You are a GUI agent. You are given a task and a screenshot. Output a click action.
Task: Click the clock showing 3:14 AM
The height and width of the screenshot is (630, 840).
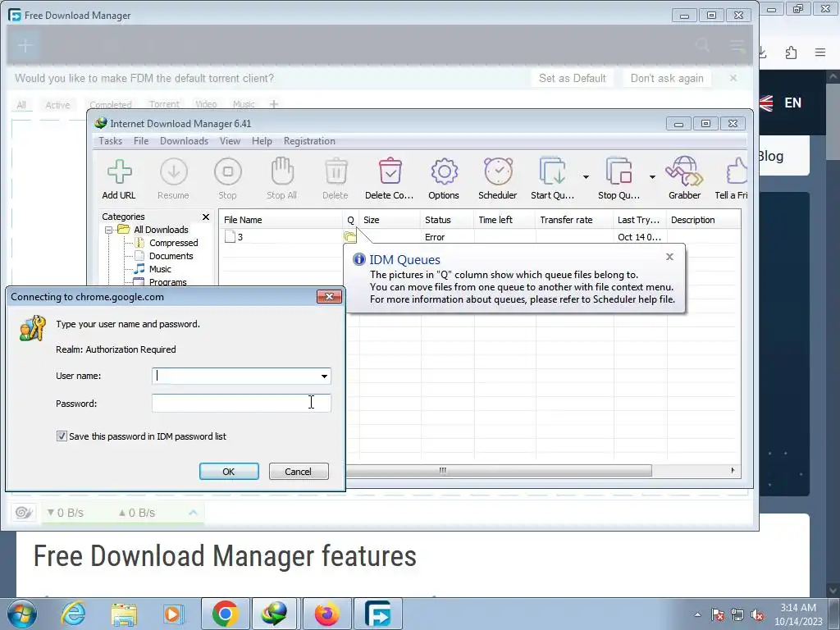pos(797,608)
